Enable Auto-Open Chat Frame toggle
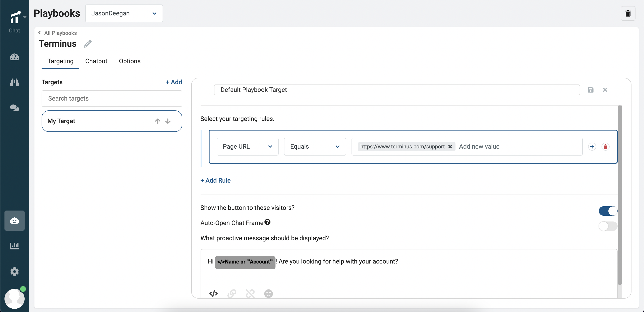This screenshot has width=644, height=312. point(608,226)
